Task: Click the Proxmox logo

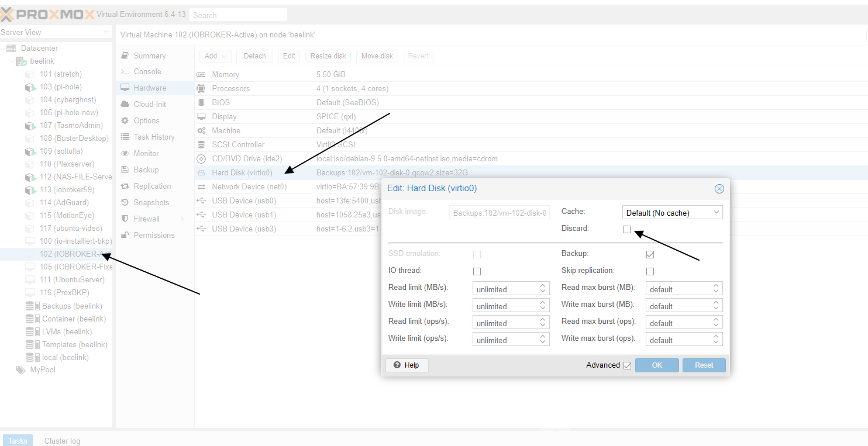Action: point(47,15)
